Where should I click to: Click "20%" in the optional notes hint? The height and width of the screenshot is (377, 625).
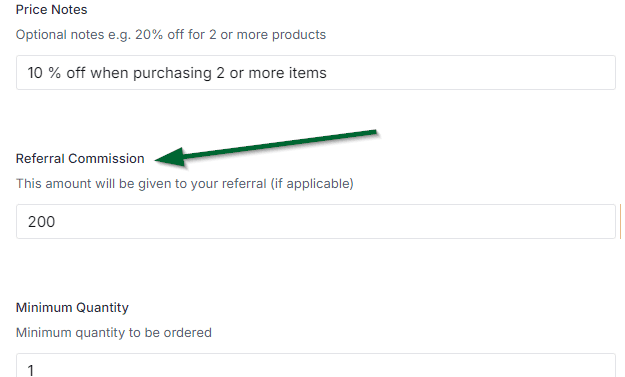pyautogui.click(x=149, y=35)
